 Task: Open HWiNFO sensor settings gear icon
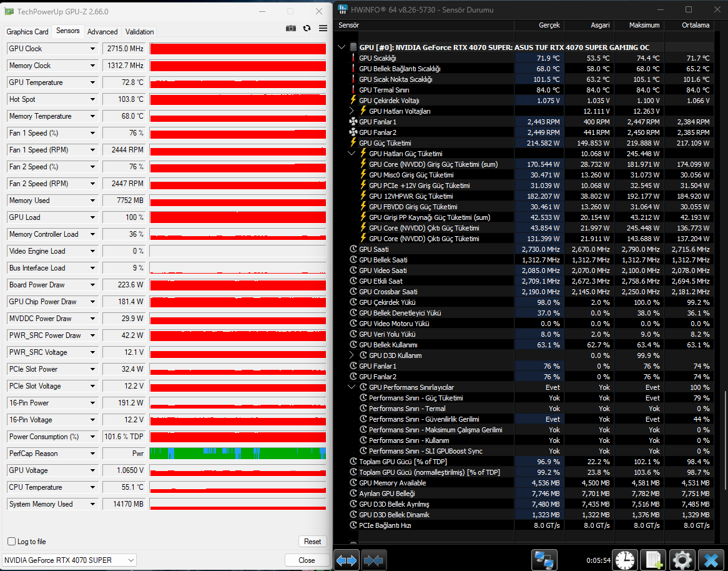pyautogui.click(x=681, y=560)
